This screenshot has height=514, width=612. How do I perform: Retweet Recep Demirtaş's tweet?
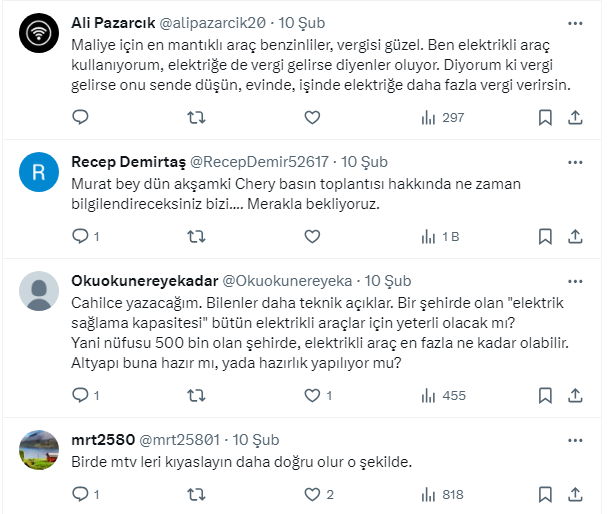point(197,237)
